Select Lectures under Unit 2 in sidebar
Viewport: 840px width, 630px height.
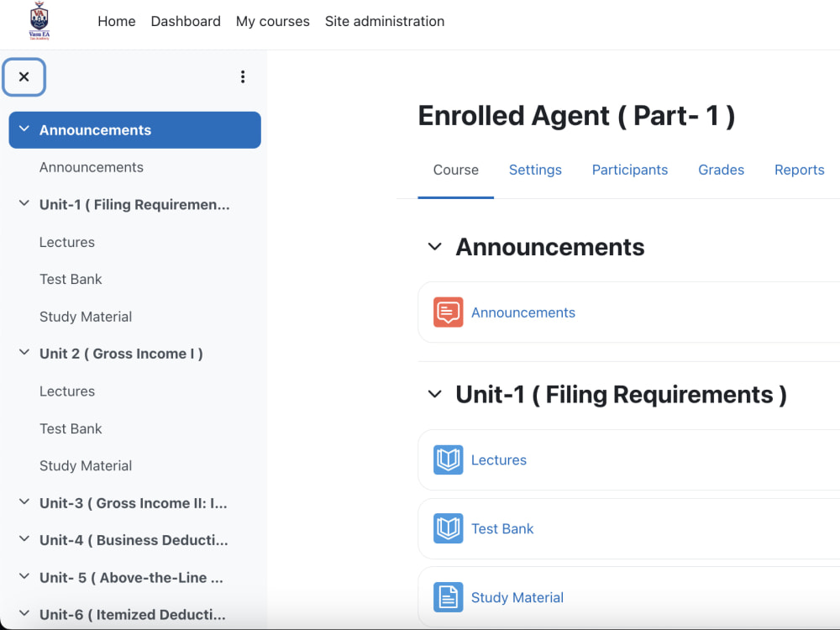(x=67, y=391)
